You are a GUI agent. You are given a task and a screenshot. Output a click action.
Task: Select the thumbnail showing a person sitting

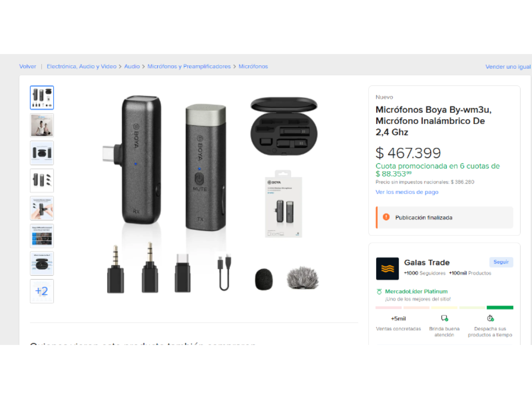point(42,125)
